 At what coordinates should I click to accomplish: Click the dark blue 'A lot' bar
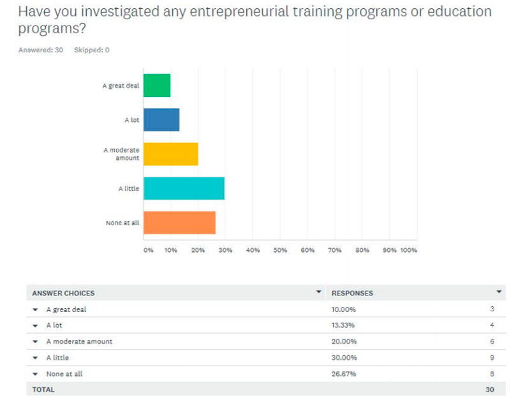point(161,119)
